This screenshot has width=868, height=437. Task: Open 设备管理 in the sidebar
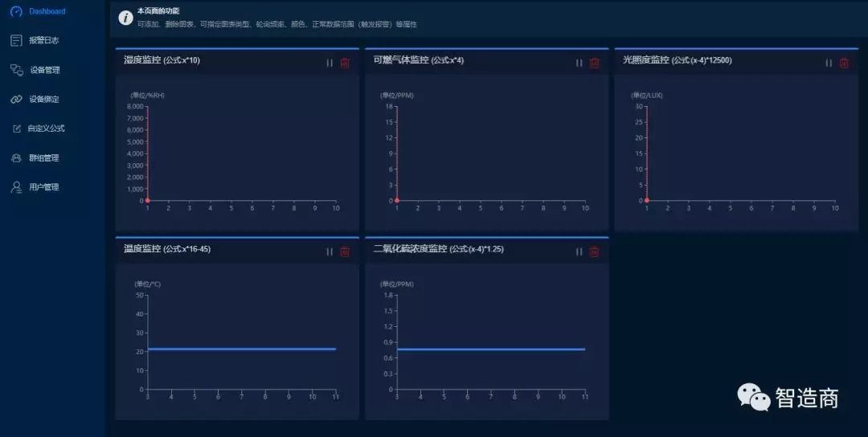[x=45, y=70]
